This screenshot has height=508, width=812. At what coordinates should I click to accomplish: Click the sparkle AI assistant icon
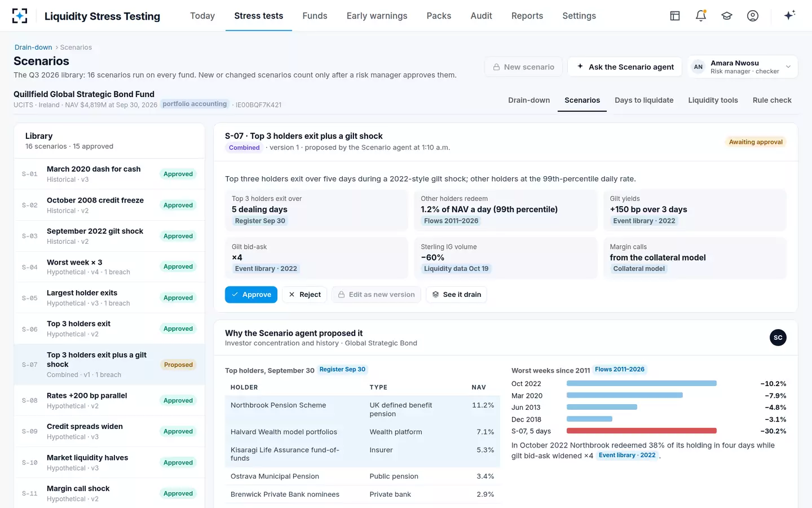coord(789,15)
